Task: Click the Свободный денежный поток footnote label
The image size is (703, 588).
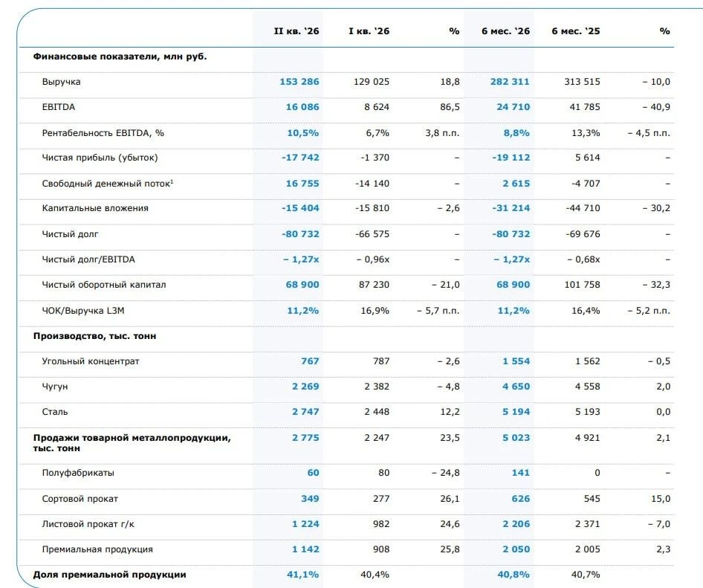Action: click(108, 183)
